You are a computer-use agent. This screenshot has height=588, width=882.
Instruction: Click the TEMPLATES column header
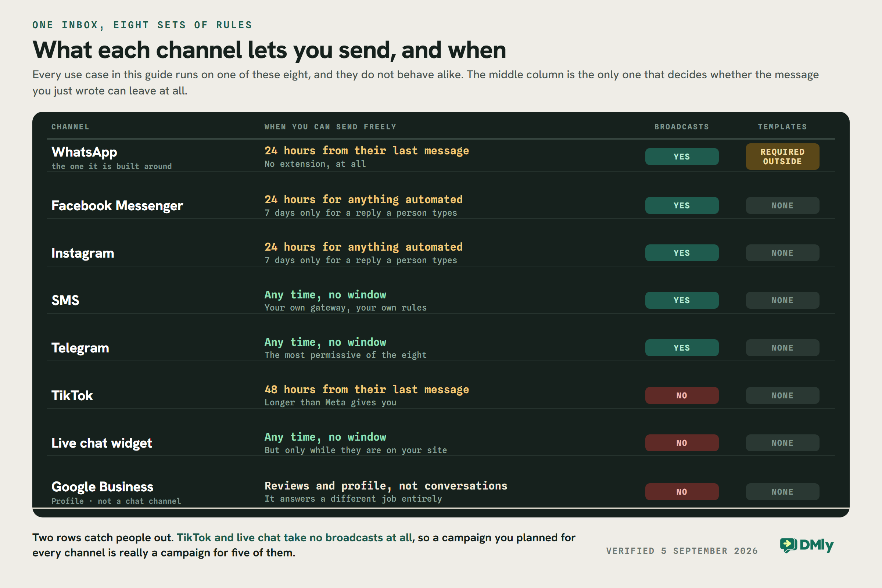[x=782, y=127]
